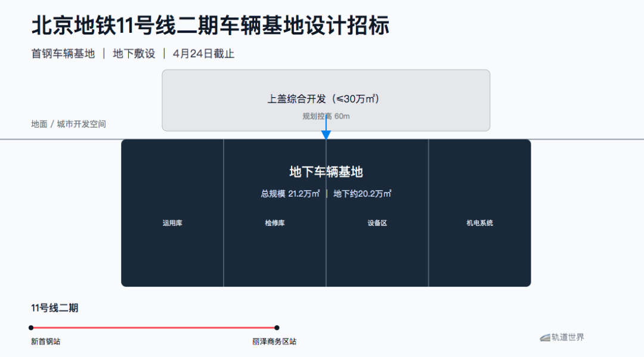Viewport: 644px width, 357px height.
Task: Select the 机电系统 section
Action: pyautogui.click(x=479, y=223)
